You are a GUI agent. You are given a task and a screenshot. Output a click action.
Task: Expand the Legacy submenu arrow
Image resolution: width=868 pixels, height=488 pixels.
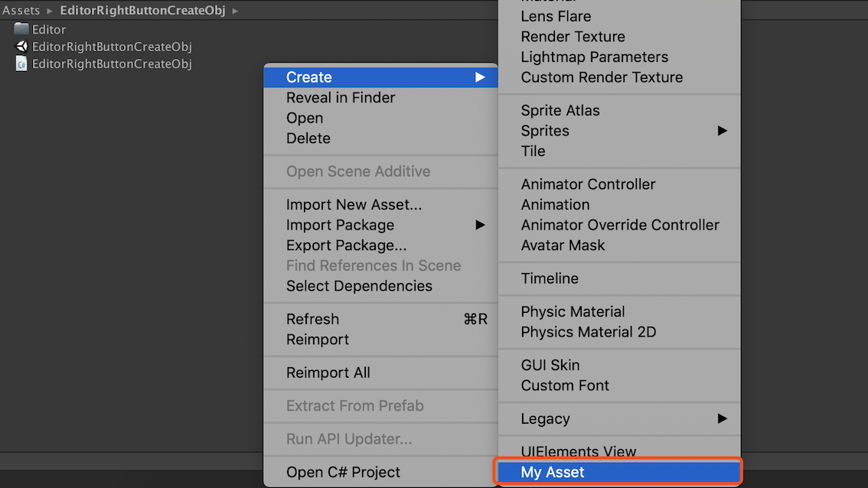[x=722, y=418]
